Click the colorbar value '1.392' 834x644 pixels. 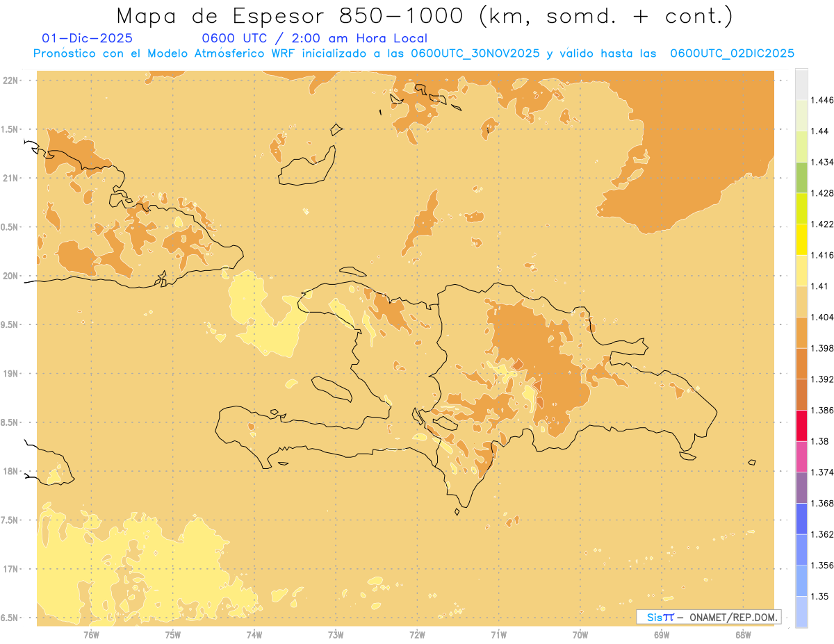tap(822, 379)
